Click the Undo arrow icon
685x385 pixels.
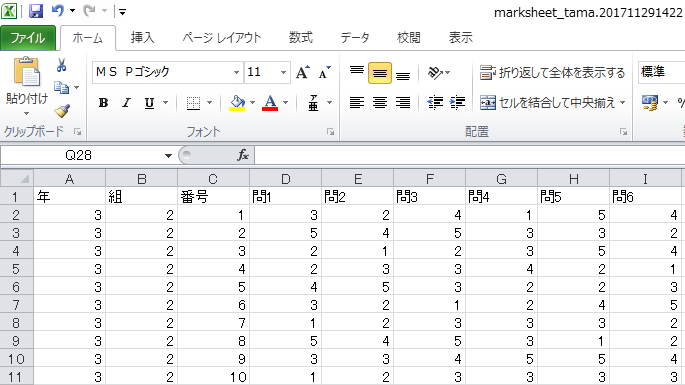click(58, 10)
